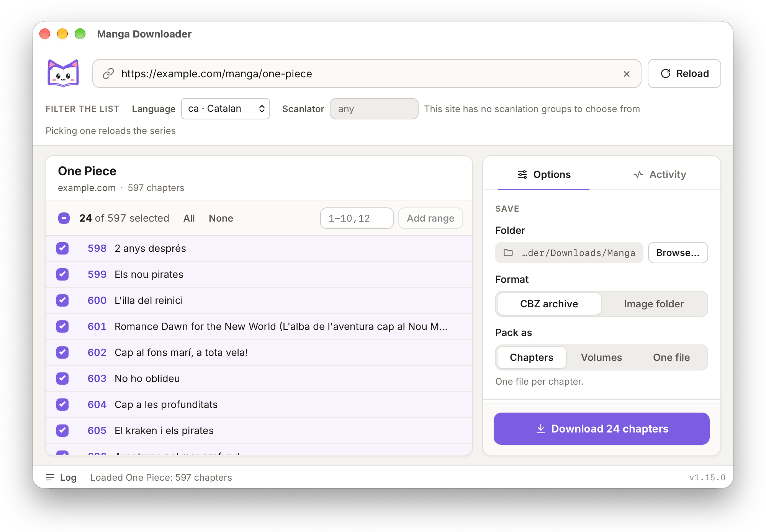Uncheck chapter 602 Cap al fons marí

tap(62, 352)
